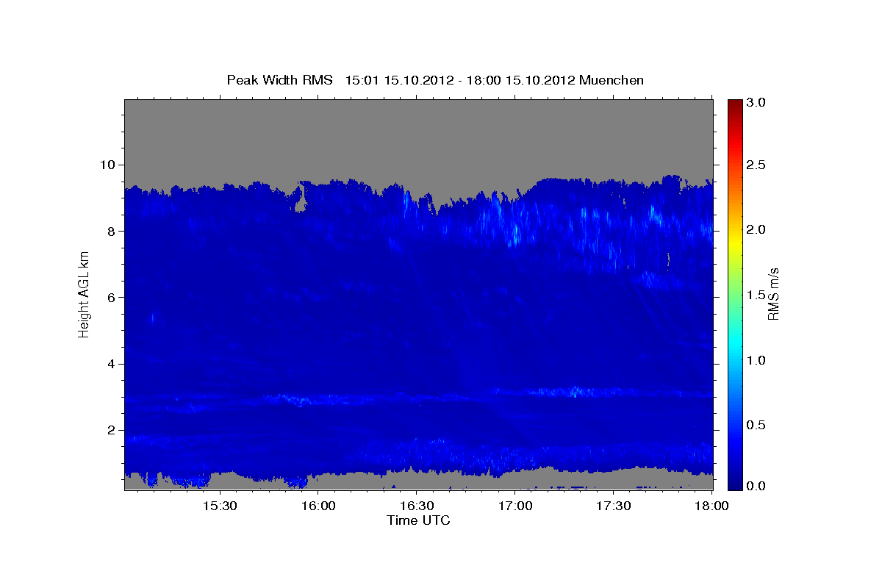Click the 'RMS m/s' colorbar label

pos(773,294)
